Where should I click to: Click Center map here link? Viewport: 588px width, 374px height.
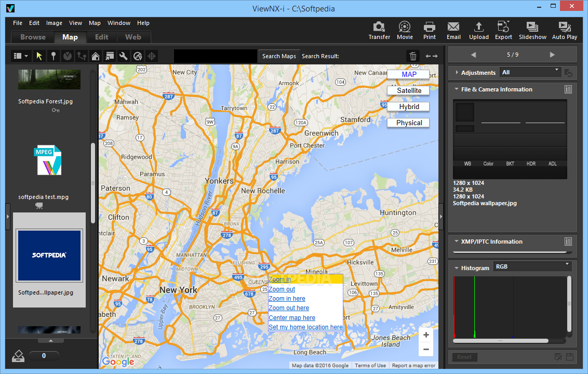292,318
